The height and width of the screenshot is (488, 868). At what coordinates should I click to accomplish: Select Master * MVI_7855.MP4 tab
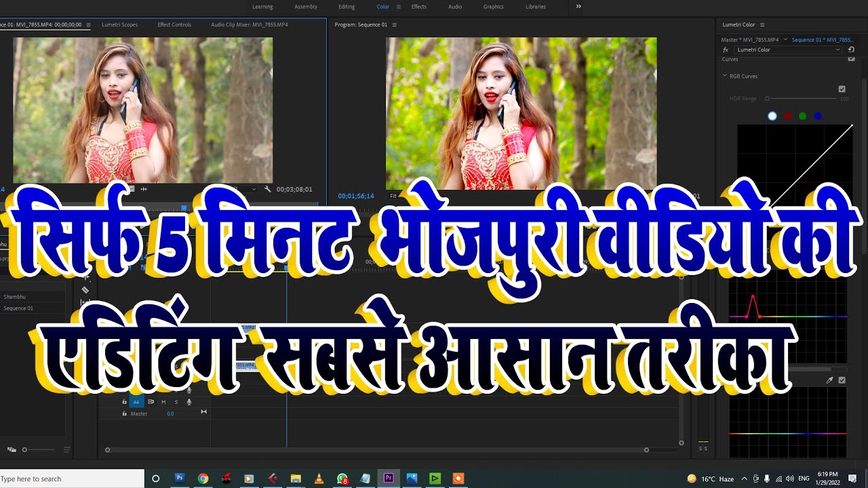click(750, 40)
